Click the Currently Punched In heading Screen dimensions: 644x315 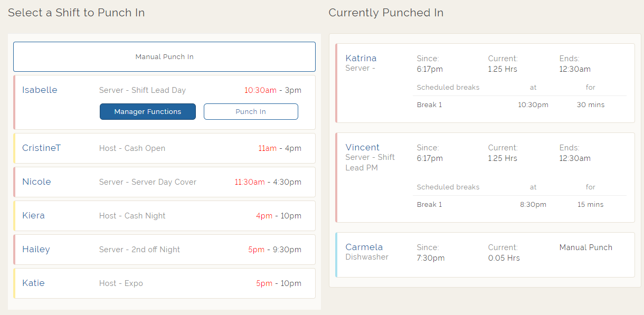coord(386,13)
